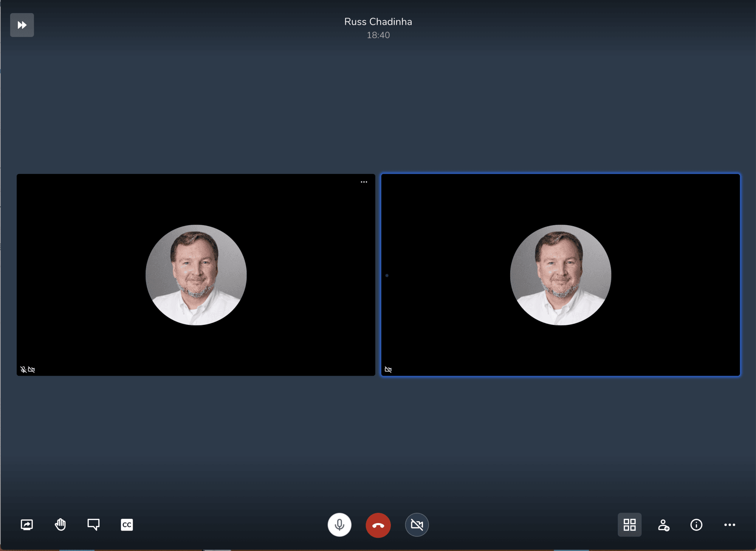
Task: Select the highlighted right participant's avatar
Action: 561,275
